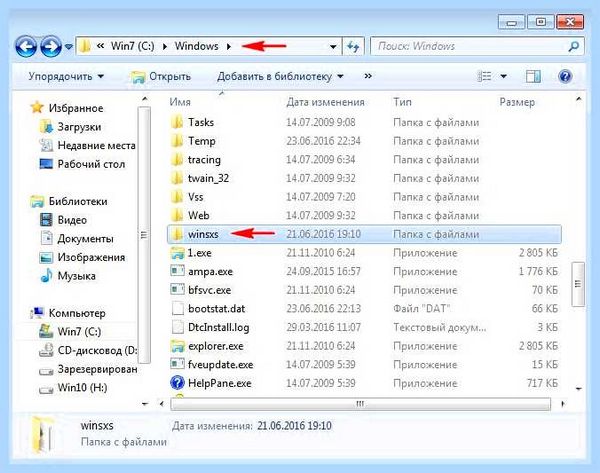Show hidden breadcrumb path with double chevron
The width and height of the screenshot is (600, 473).
click(100, 46)
